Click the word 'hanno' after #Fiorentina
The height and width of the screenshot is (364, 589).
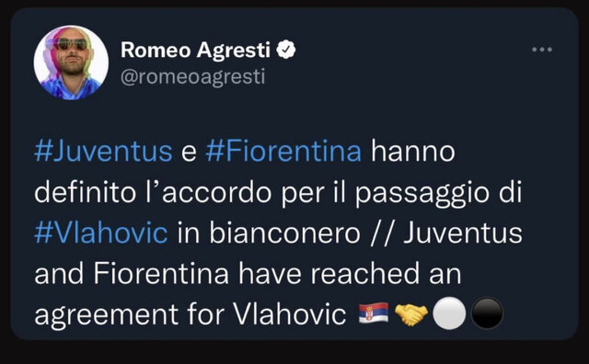pyautogui.click(x=413, y=152)
